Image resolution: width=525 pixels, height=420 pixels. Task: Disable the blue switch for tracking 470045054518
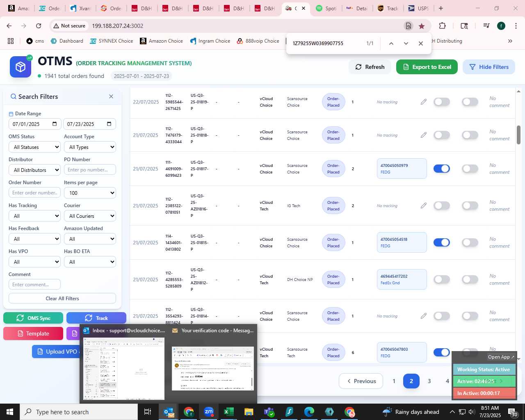click(x=442, y=242)
